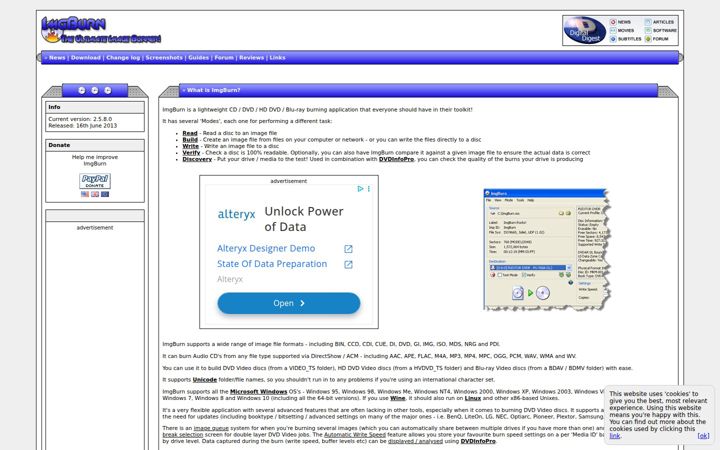Viewport: 720px width, 450px height.
Task: Click the Digital Digest ARTICLES icon
Action: 648,22
